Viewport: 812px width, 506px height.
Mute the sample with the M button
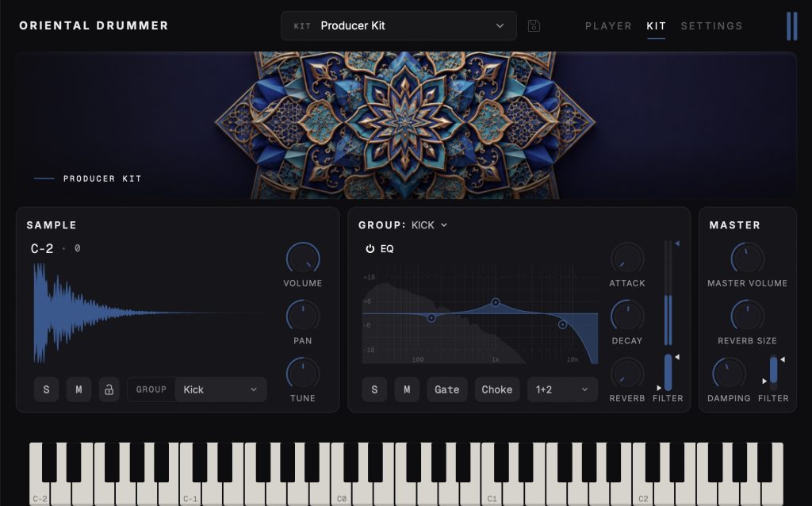point(79,389)
